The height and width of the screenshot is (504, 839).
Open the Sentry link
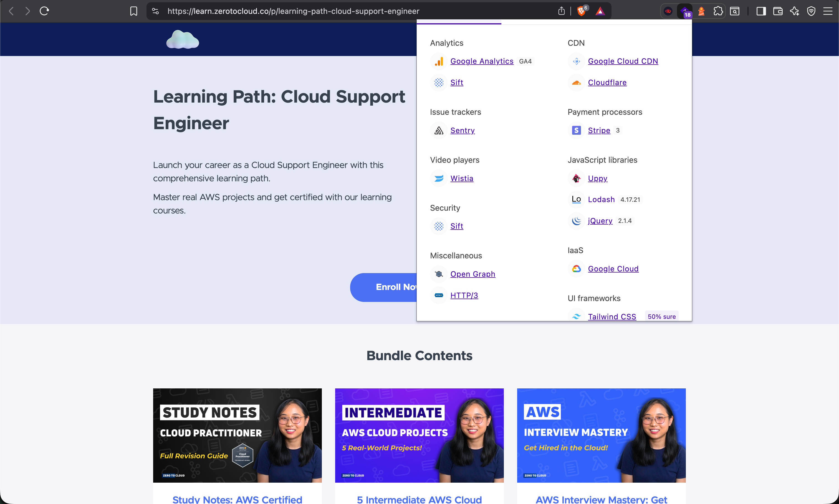[x=462, y=130]
